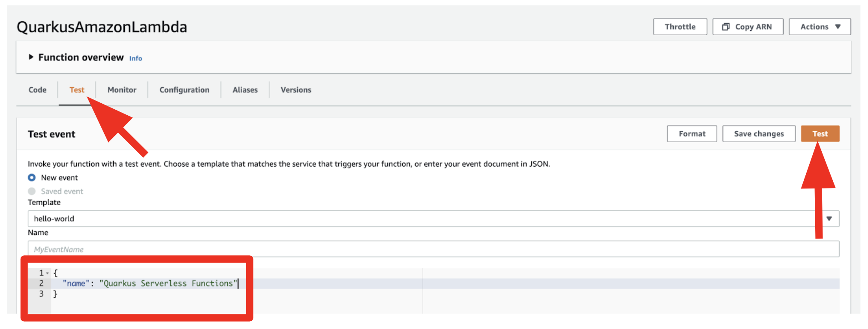Go to the Configuration tab

(x=184, y=90)
